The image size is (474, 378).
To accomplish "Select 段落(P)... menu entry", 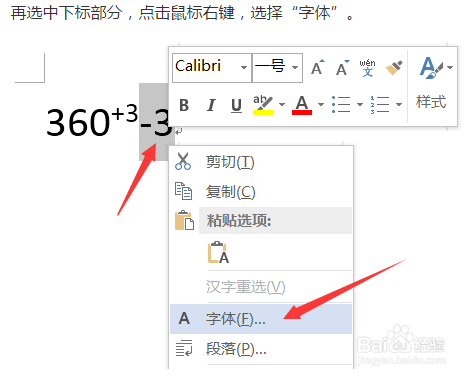I will [261, 349].
